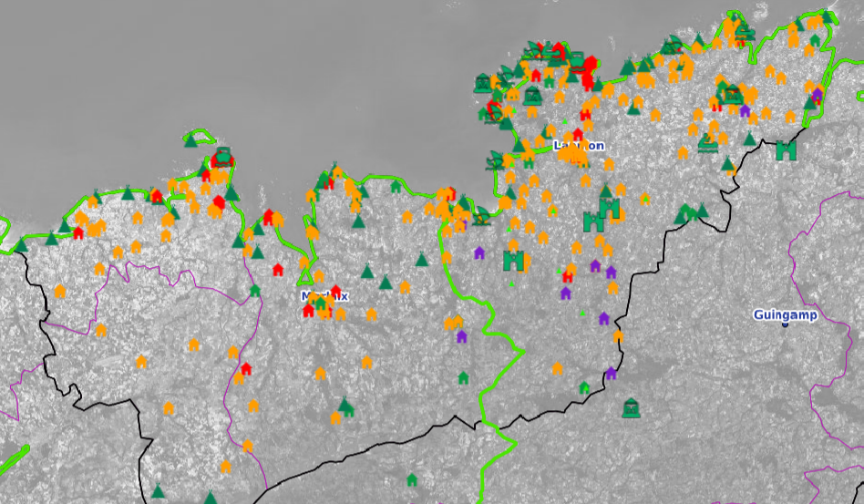This screenshot has width=864, height=504.
Task: Select the green castle marker on eastern black border
Action: [x=786, y=150]
